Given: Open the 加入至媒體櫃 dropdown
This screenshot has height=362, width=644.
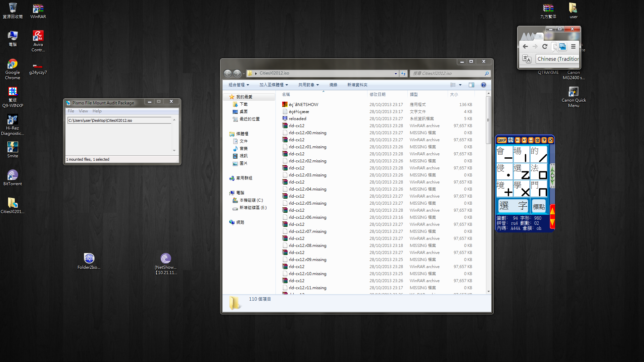Looking at the screenshot, I should 274,85.
